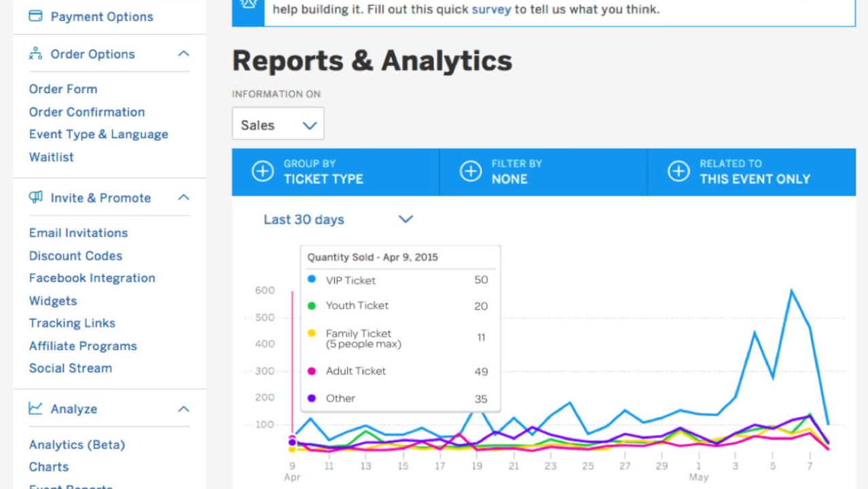Click the Order Options hierarchy icon
This screenshot has width=868, height=489.
35,54
